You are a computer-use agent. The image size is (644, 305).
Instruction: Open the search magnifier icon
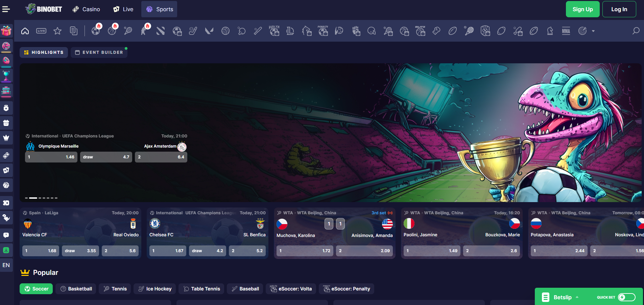636,31
